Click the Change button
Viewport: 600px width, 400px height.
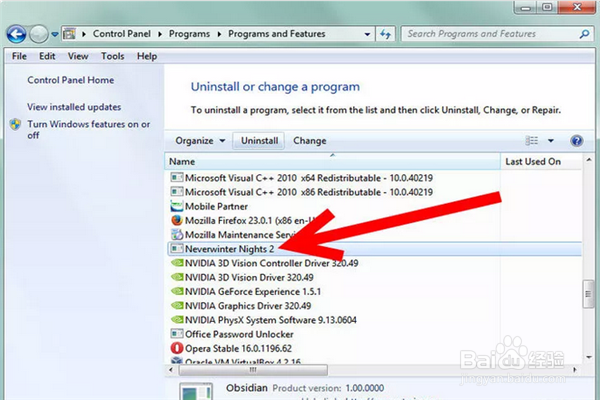(310, 141)
